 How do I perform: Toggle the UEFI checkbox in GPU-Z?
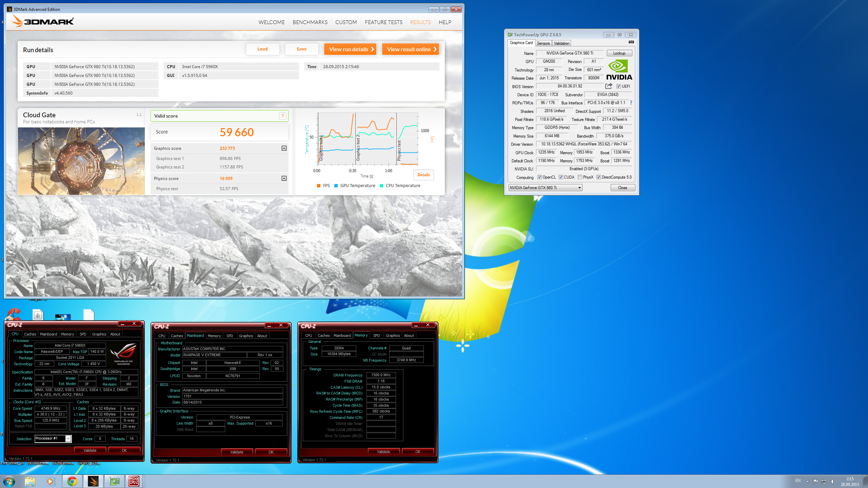[x=618, y=86]
